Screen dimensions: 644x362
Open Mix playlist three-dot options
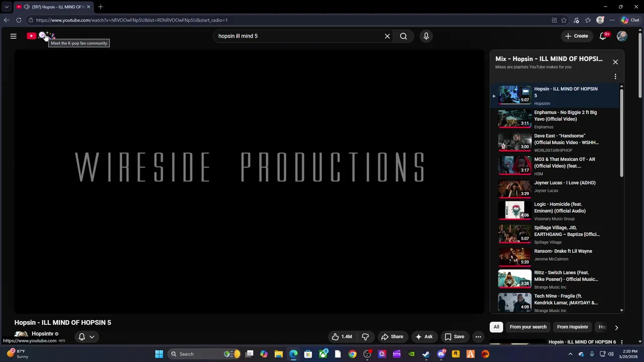pyautogui.click(x=615, y=77)
